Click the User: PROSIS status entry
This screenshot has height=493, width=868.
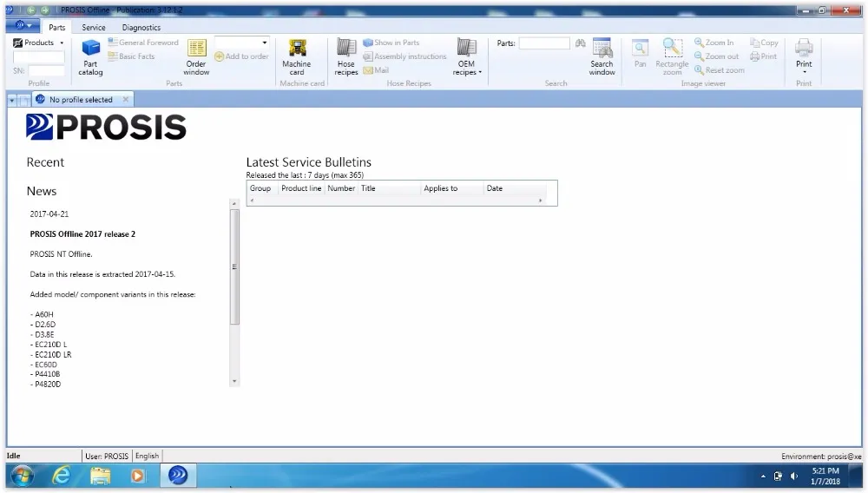(x=107, y=456)
